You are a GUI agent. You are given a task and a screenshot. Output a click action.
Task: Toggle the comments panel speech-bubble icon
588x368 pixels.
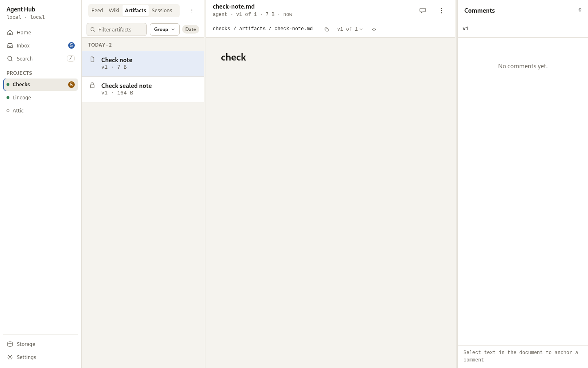click(423, 11)
